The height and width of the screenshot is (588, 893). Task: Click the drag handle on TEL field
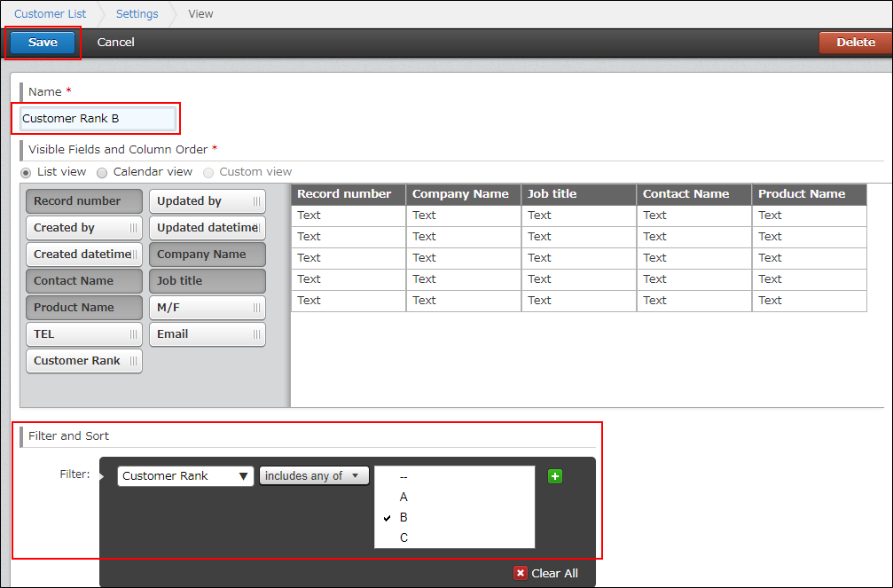[133, 334]
